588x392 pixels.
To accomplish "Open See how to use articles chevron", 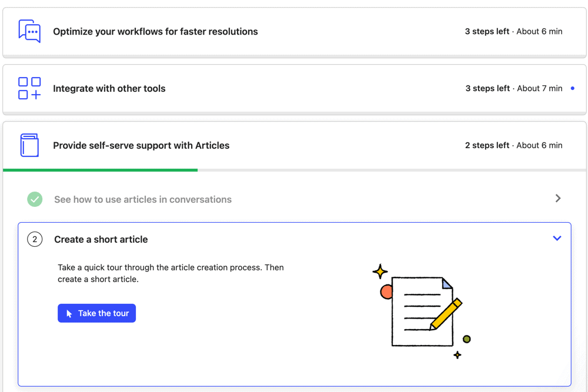I will (558, 198).
